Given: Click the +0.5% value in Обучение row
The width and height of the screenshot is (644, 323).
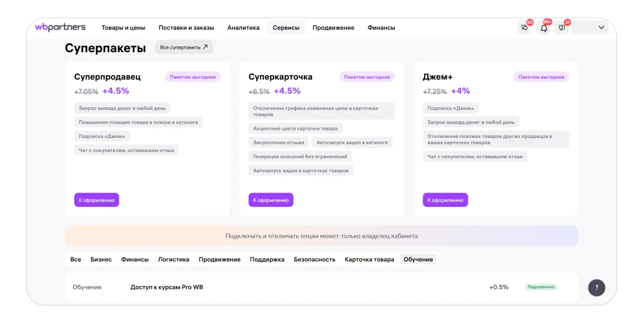Looking at the screenshot, I should [499, 287].
